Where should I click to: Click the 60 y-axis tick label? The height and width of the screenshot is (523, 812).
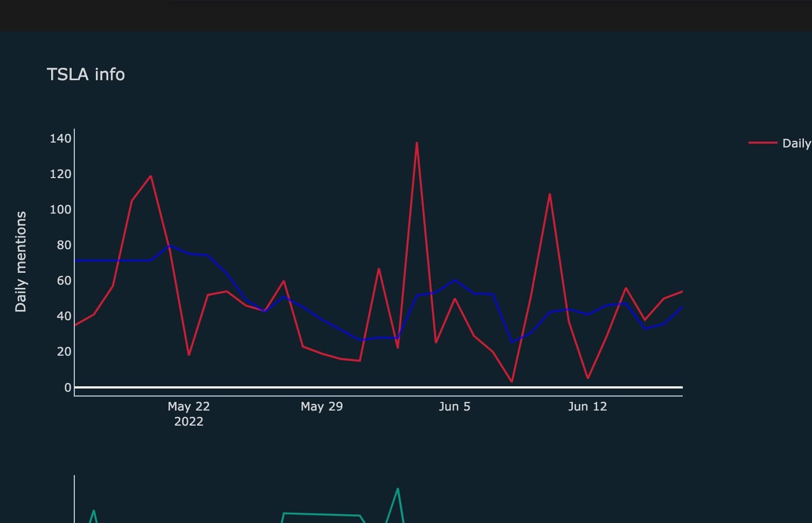pos(64,280)
